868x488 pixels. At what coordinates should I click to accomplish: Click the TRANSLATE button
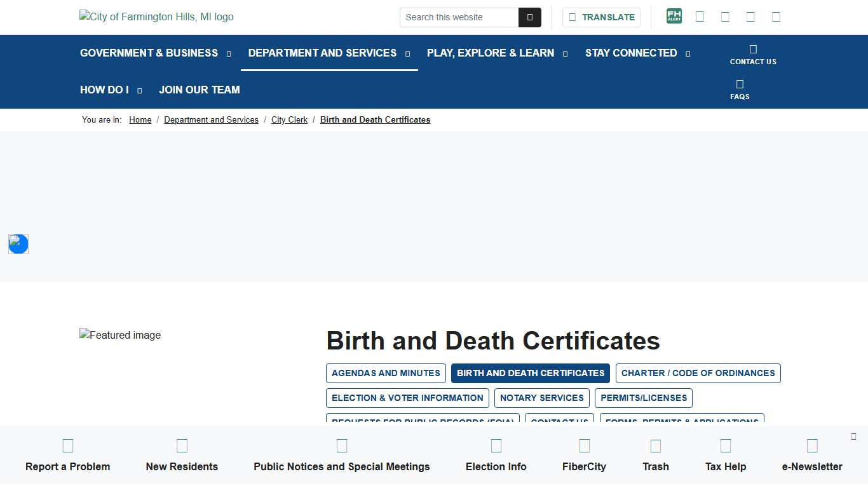coord(601,17)
